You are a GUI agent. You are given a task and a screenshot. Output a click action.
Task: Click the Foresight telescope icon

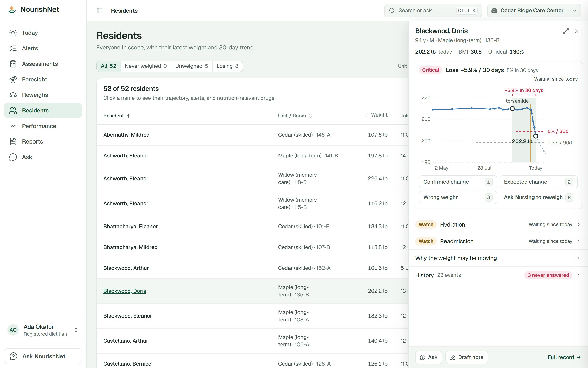[13, 79]
